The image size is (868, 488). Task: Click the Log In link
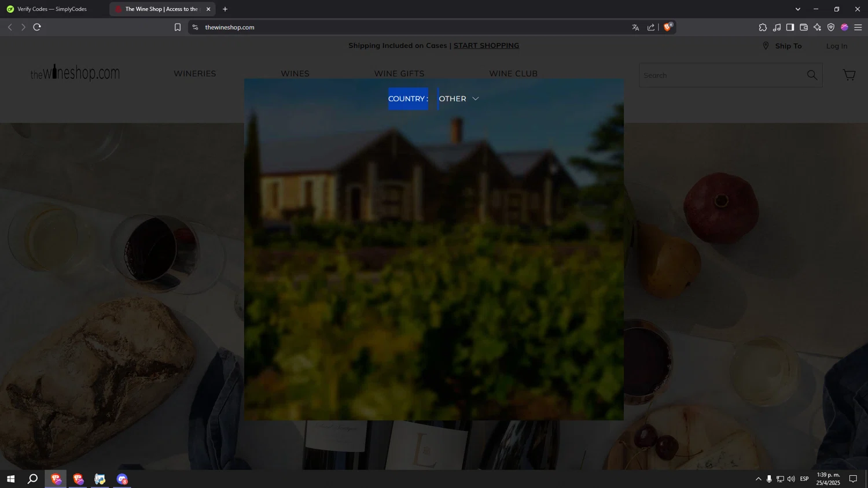pos(836,46)
